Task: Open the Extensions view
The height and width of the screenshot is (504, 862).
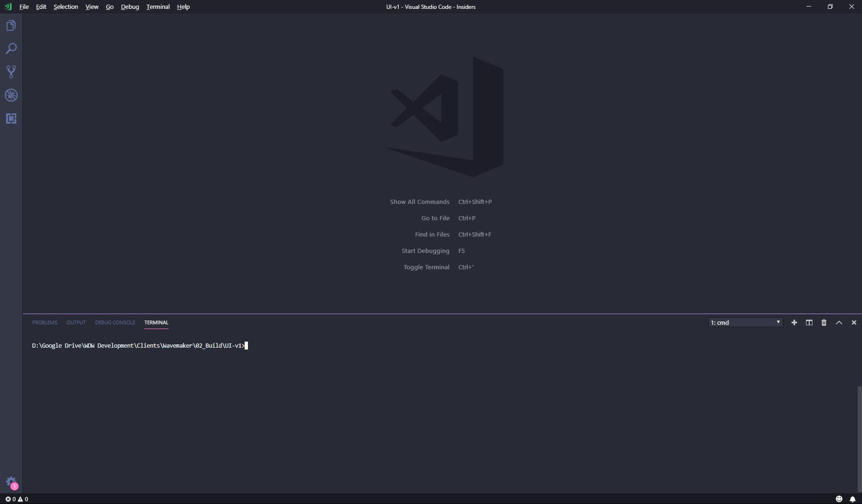Action: click(11, 119)
